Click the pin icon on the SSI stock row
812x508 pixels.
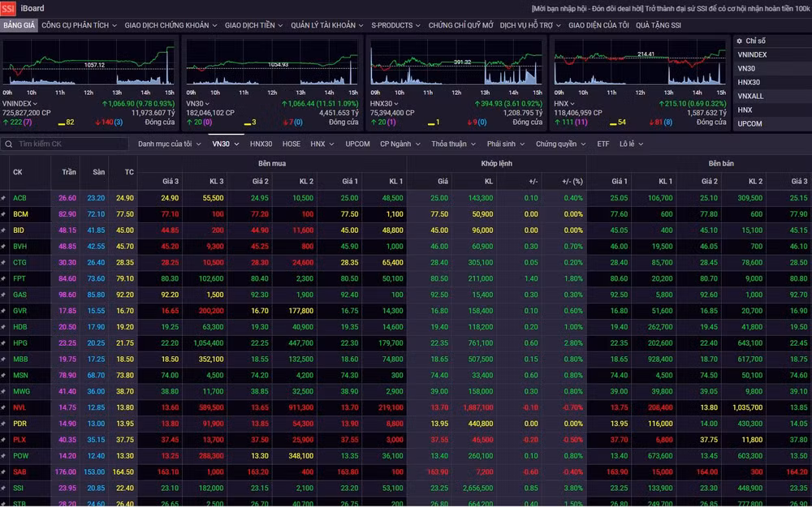pyautogui.click(x=3, y=489)
